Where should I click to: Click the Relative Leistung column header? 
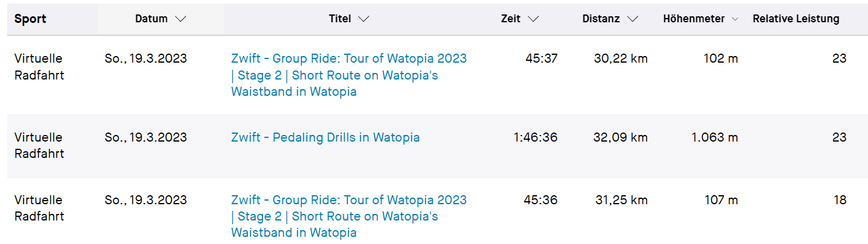pos(795,19)
